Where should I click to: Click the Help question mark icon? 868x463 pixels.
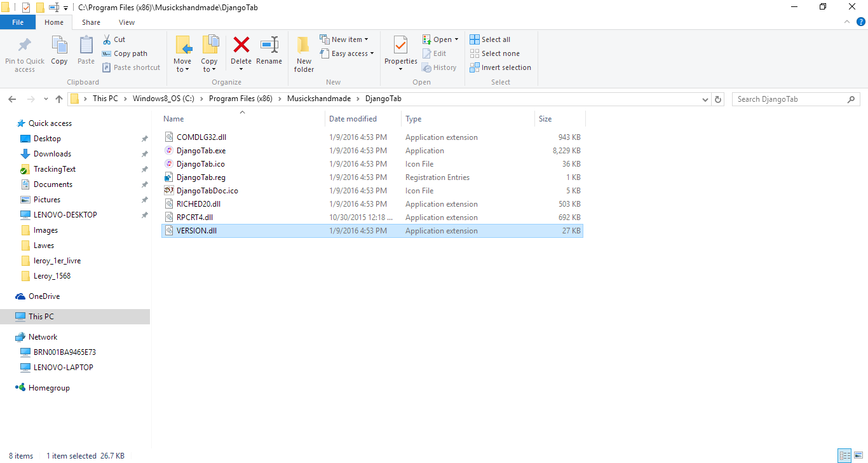[x=861, y=22]
